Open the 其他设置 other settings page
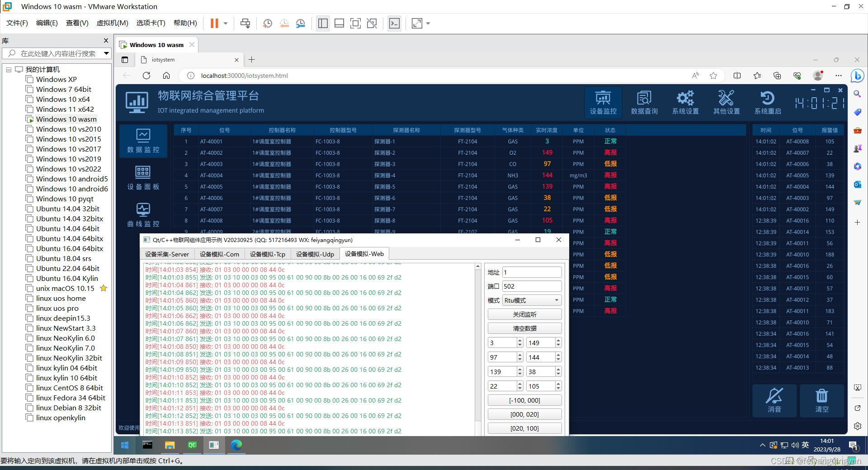The image size is (868, 470). pos(726,102)
